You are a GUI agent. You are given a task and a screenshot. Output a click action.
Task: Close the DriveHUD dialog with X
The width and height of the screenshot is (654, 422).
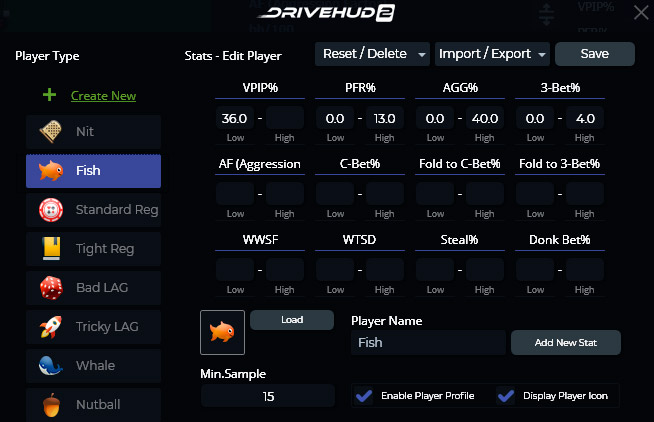[641, 13]
